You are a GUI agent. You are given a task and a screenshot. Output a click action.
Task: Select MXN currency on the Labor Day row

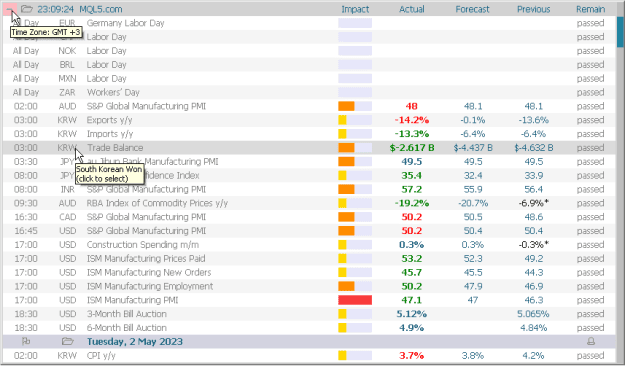(67, 79)
